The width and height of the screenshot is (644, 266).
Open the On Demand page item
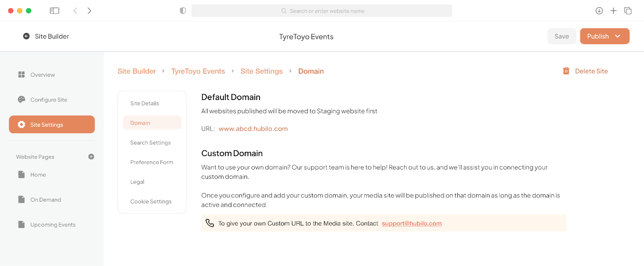(45, 200)
